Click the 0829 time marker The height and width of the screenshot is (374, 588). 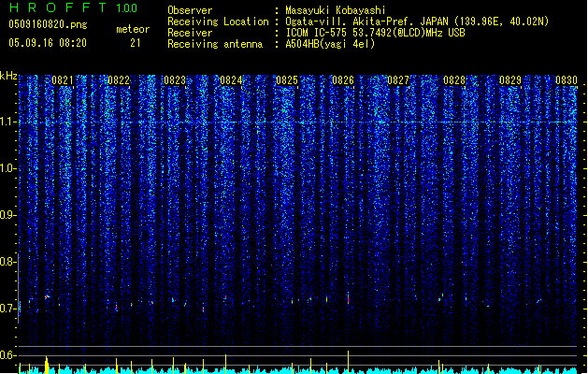pos(510,80)
